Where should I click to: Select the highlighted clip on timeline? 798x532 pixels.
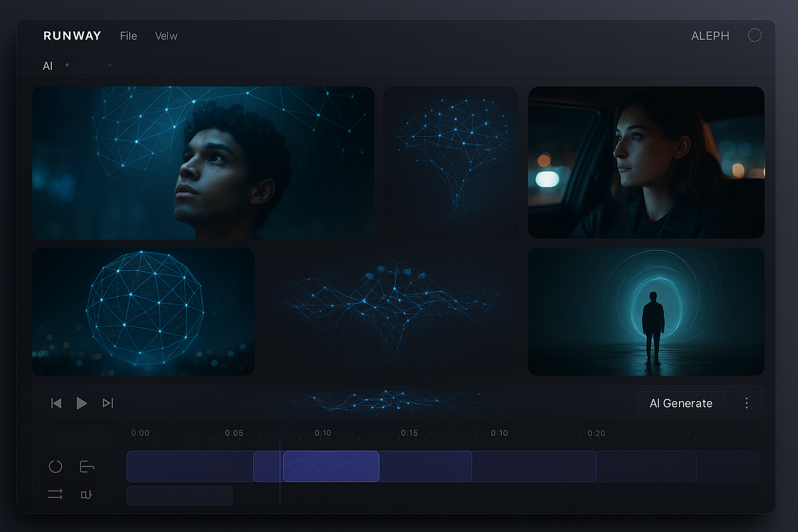[331, 467]
